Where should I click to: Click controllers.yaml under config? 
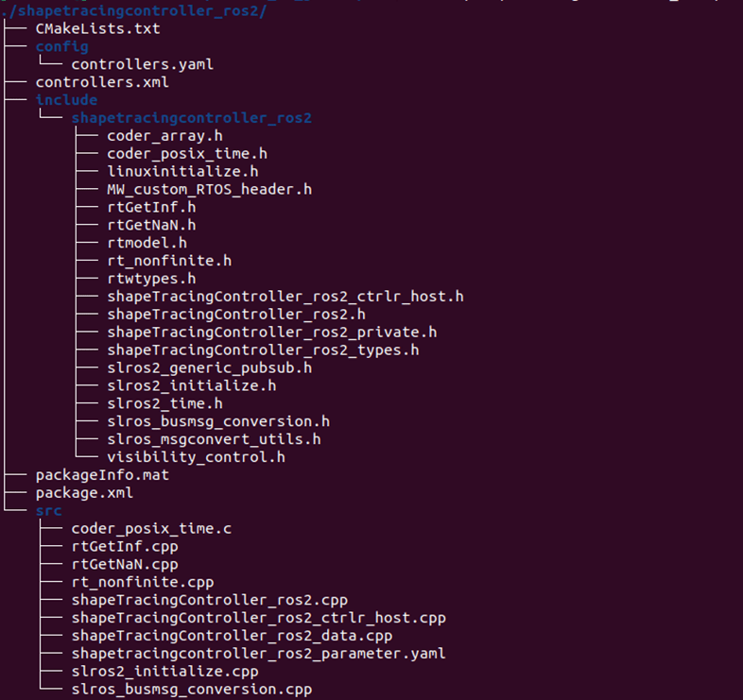pyautogui.click(x=142, y=64)
